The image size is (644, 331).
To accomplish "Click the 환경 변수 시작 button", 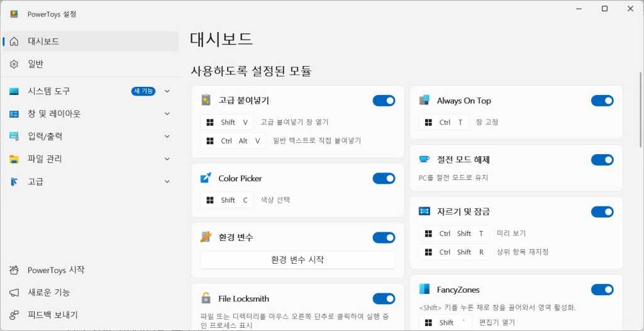I will [297, 260].
